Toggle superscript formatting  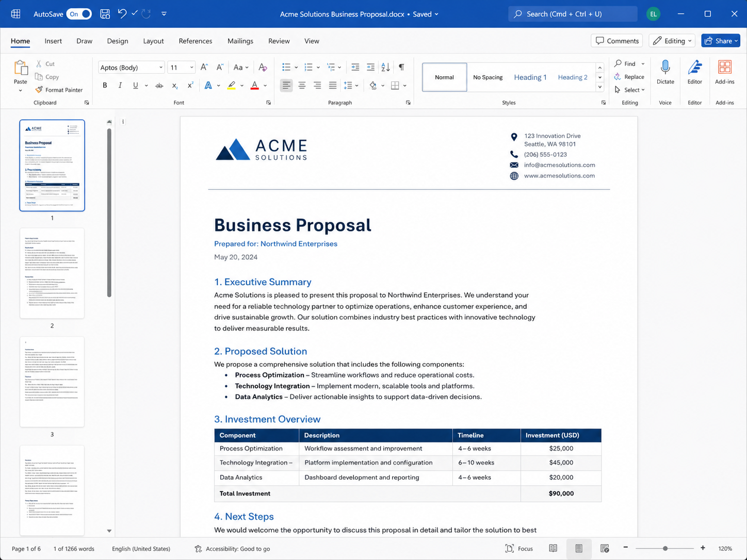click(190, 86)
